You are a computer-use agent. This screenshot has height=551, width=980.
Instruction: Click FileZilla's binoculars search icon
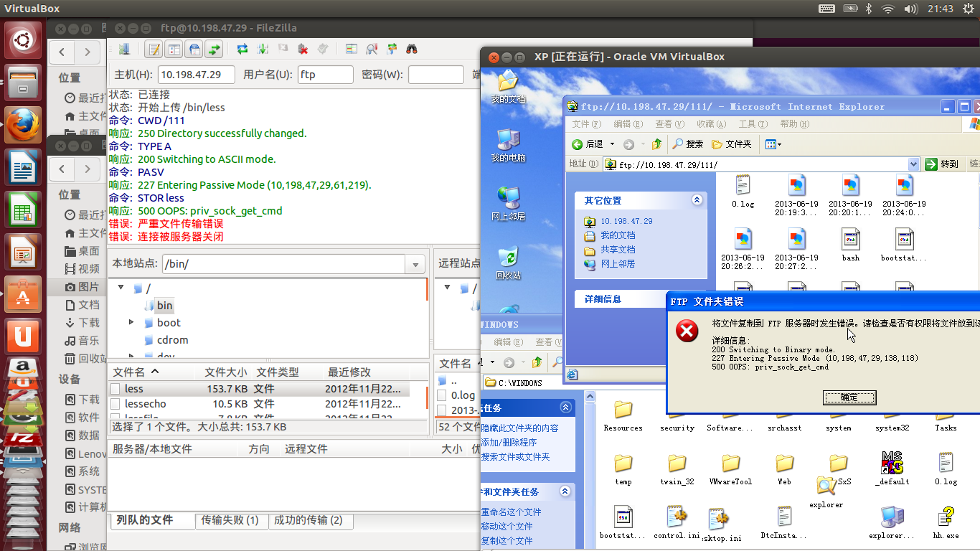[x=412, y=50]
